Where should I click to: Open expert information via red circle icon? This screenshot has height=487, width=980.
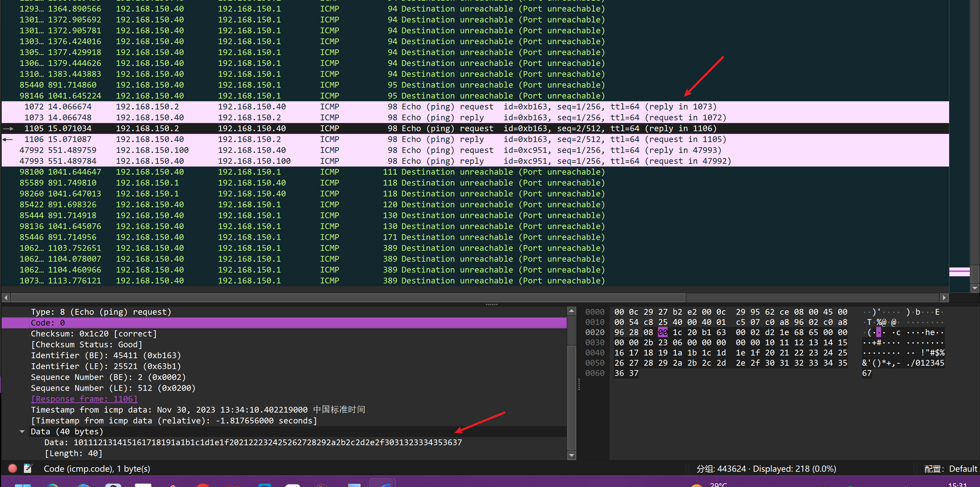click(13, 468)
